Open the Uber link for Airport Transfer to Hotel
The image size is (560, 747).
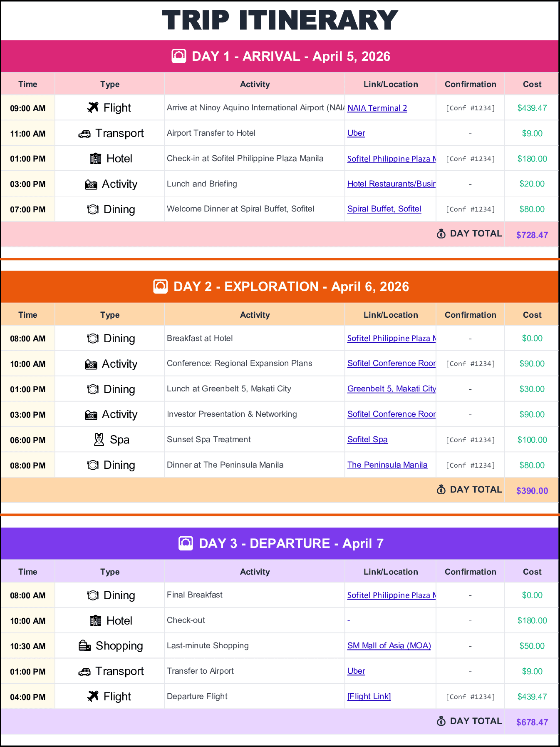coord(356,133)
